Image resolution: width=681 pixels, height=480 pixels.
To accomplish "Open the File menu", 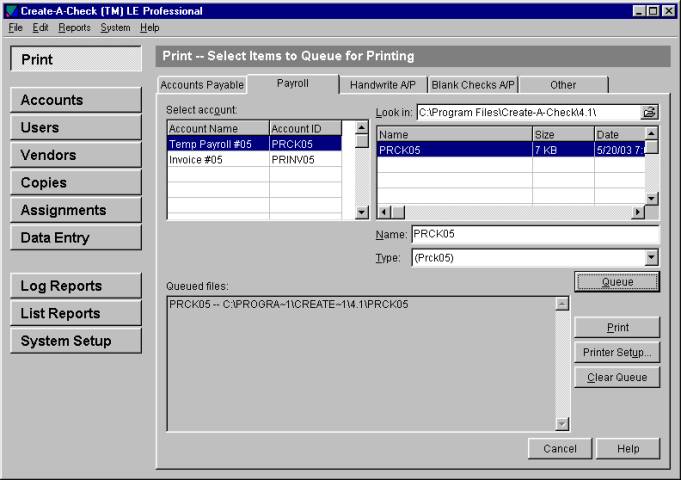I will coord(15,28).
